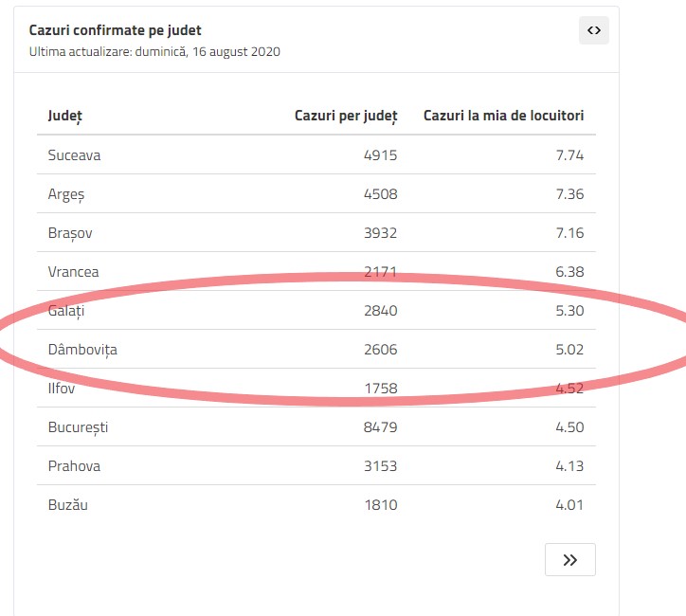The width and height of the screenshot is (686, 616).
Task: Select the Prahova county cell
Action: (74, 466)
